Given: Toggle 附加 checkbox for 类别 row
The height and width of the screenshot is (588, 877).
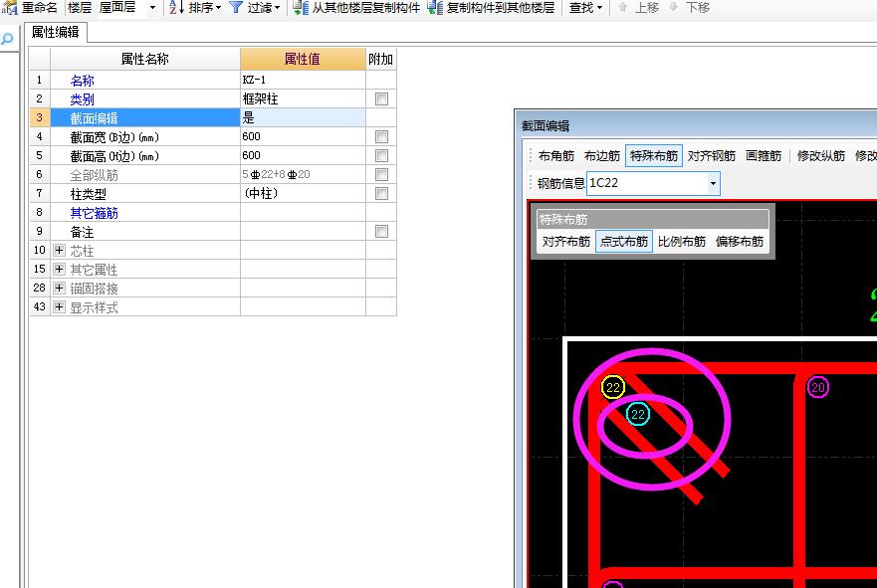Looking at the screenshot, I should (381, 98).
